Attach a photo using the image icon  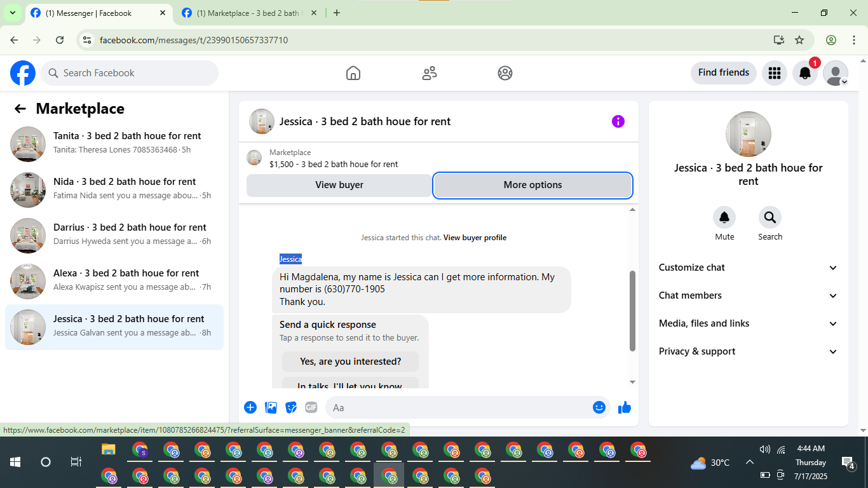pyautogui.click(x=271, y=407)
